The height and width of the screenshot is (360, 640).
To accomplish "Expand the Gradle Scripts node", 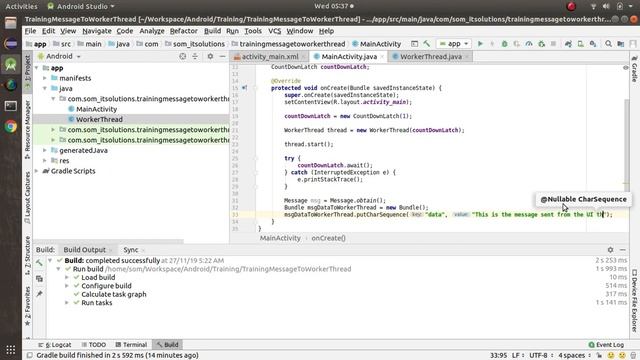I will (x=37, y=171).
